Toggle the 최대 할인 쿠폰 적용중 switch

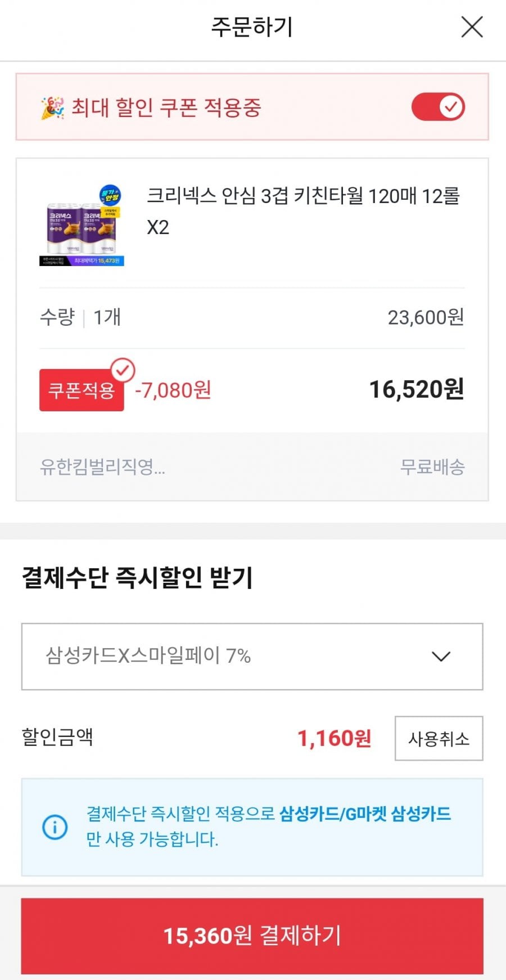pyautogui.click(x=438, y=107)
